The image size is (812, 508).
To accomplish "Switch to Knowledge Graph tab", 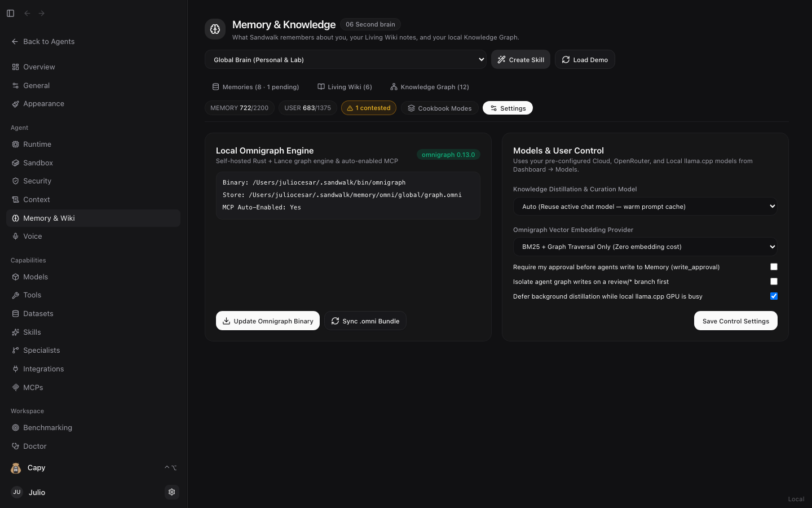I will pos(429,87).
